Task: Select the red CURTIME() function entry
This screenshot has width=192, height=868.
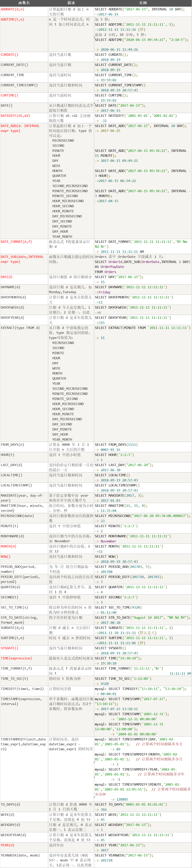Action: click(9, 95)
